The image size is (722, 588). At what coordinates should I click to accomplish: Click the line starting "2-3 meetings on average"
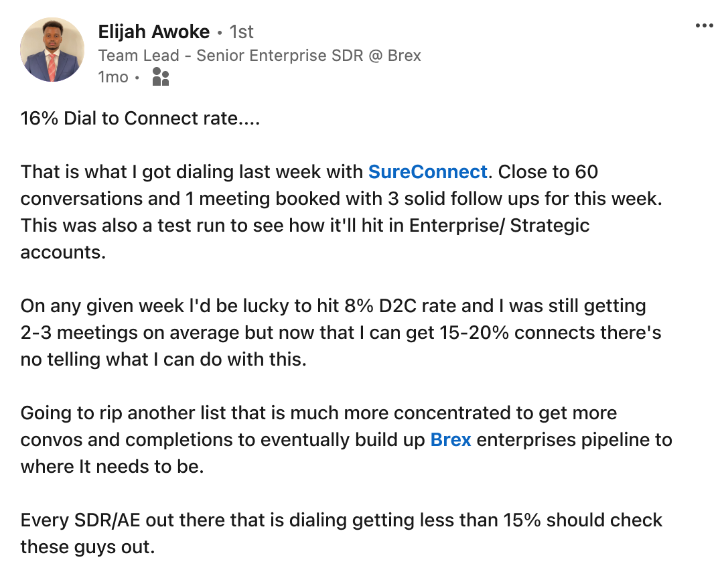point(341,333)
